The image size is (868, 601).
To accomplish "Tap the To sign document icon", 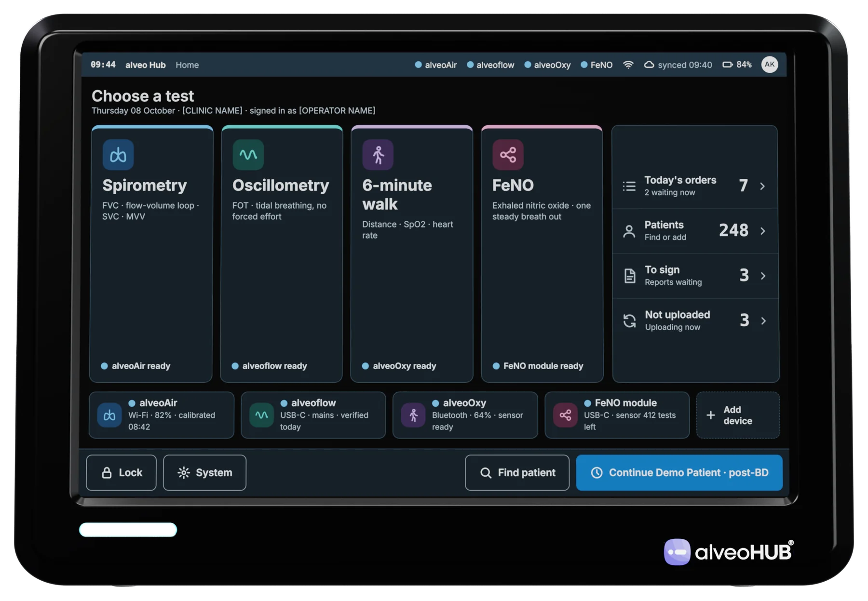I will click(630, 276).
